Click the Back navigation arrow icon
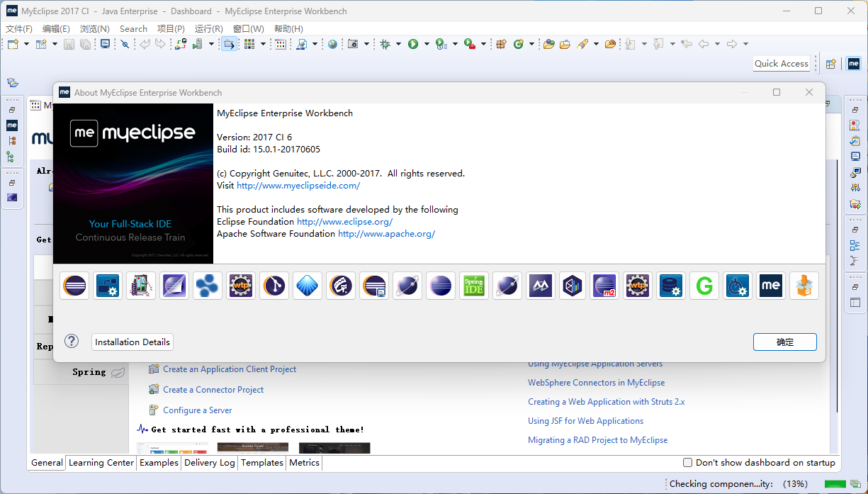The height and width of the screenshot is (494, 868). tap(704, 44)
